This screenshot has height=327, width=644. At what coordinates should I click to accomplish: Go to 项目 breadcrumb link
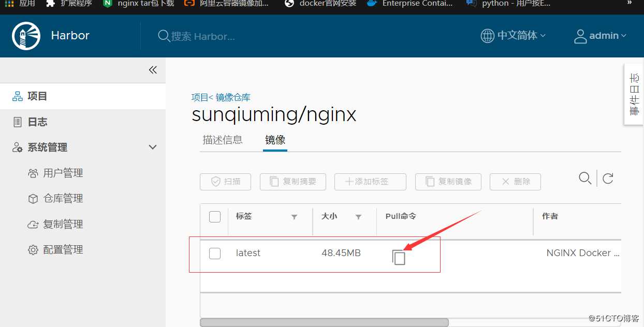click(x=199, y=97)
